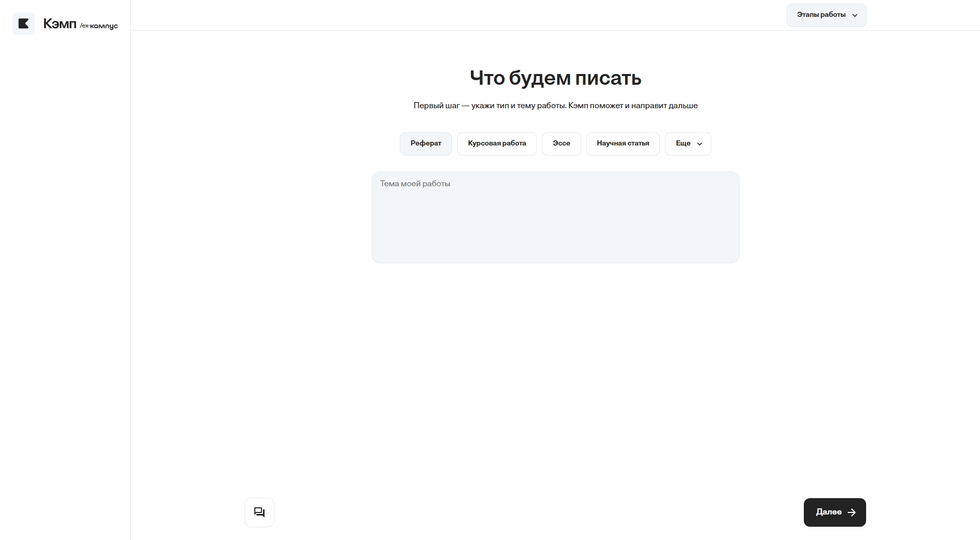The width and height of the screenshot is (980, 540).
Task: Focus the Тема моей работы text field
Action: click(x=555, y=225)
